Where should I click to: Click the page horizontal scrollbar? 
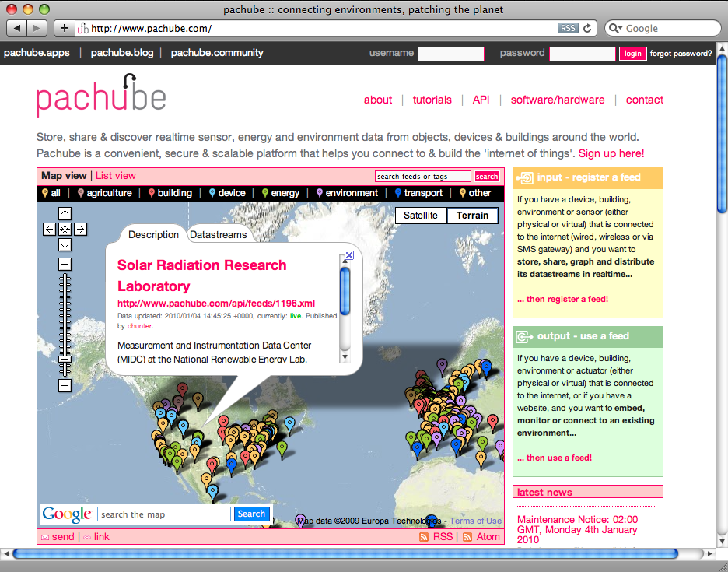(x=345, y=553)
